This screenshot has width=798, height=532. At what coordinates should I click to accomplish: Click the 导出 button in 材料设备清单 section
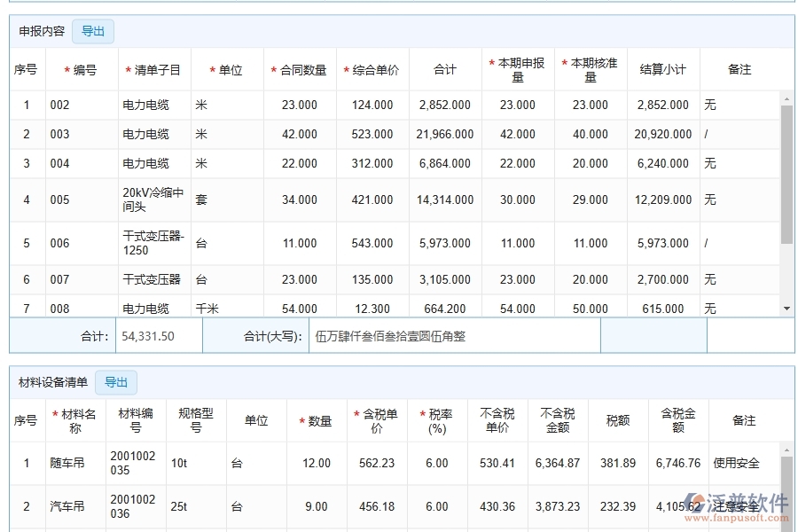(116, 382)
